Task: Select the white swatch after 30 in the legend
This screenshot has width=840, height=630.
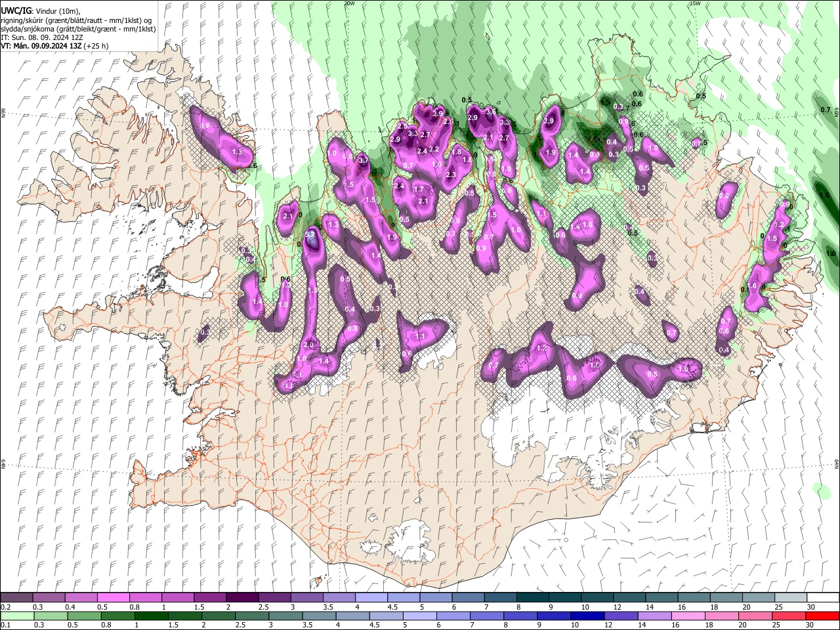Action: point(822,598)
